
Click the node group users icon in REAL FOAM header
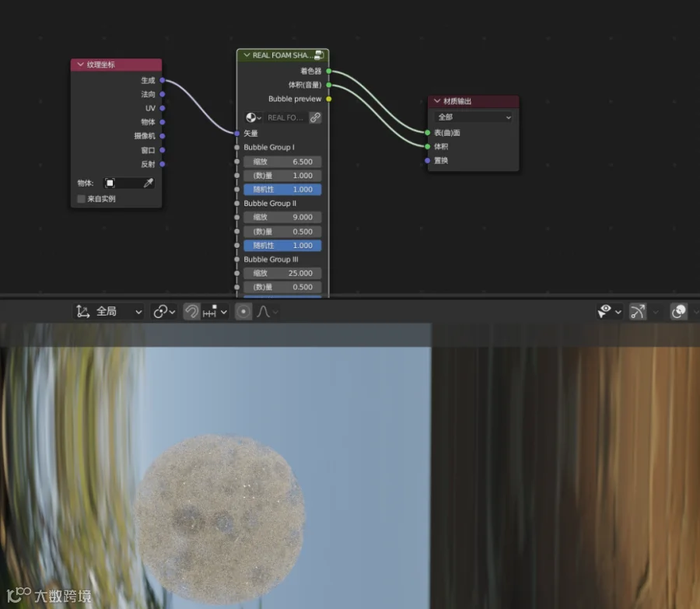coord(319,55)
